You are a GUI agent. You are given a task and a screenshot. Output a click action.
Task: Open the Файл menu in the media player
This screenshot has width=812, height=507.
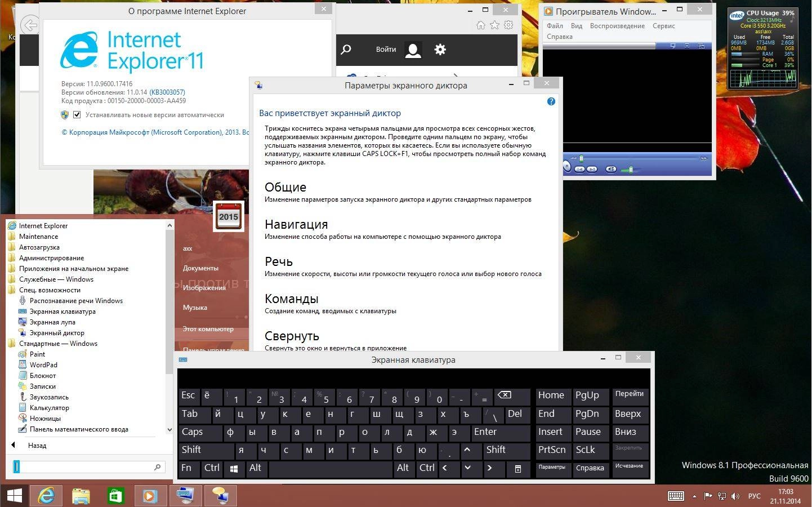point(555,26)
